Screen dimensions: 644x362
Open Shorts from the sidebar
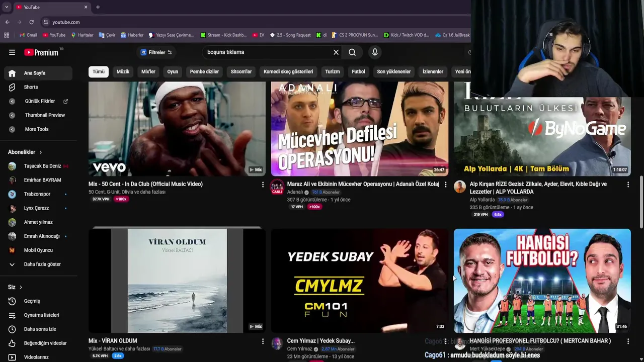38,87
